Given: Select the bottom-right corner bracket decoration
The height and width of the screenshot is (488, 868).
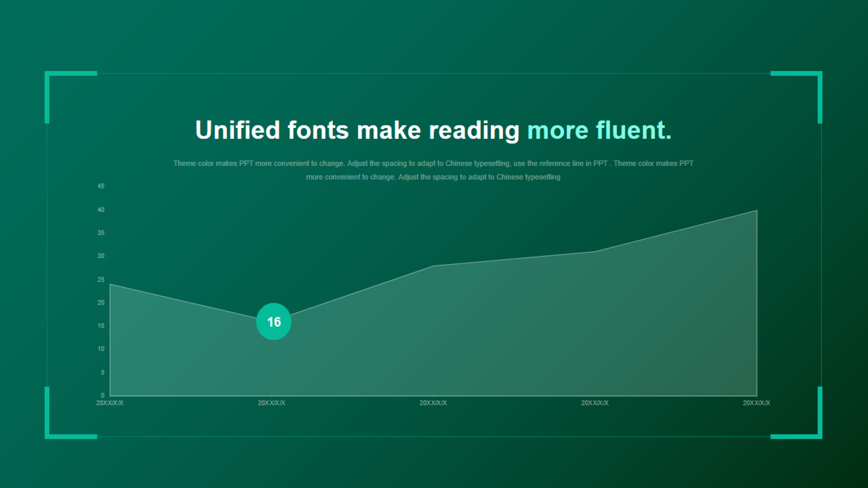Looking at the screenshot, I should coord(796,413).
